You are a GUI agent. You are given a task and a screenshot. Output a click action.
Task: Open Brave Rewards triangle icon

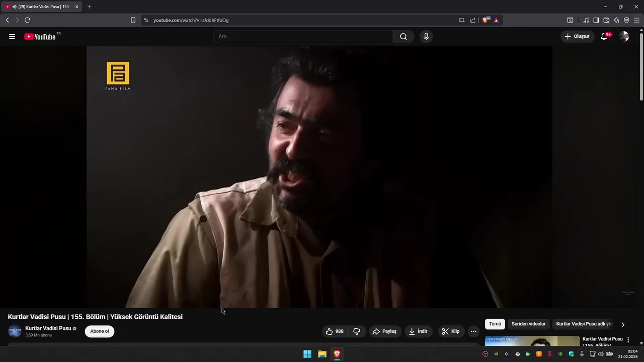coord(496,20)
